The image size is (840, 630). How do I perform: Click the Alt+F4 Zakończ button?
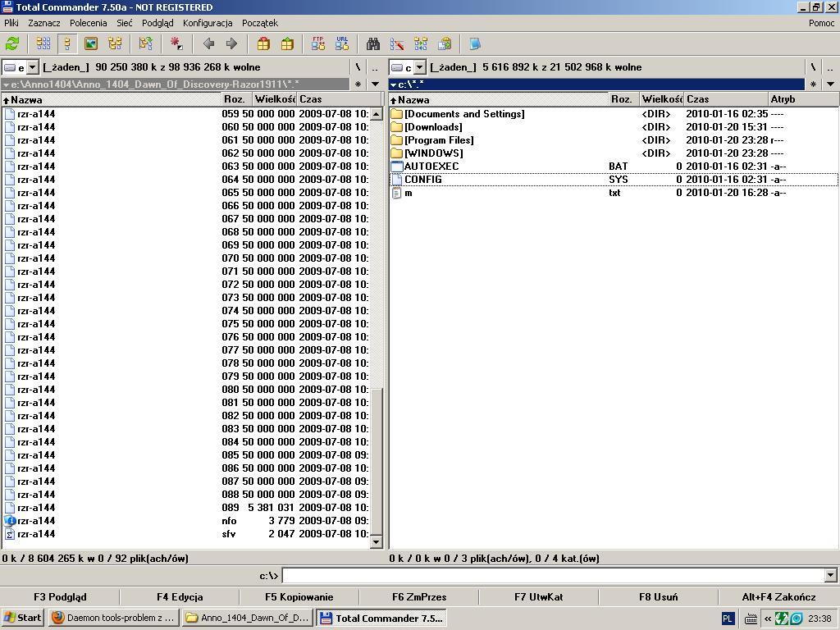click(x=779, y=597)
